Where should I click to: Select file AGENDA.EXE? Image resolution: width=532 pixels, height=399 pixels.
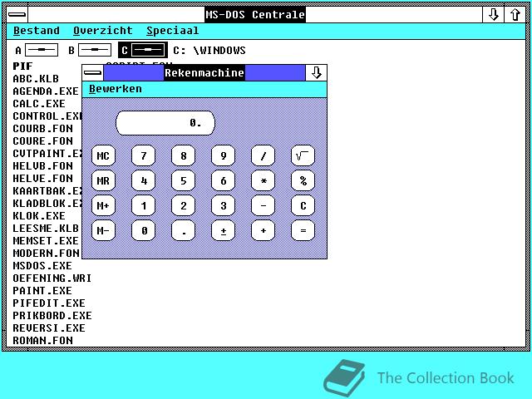(x=46, y=91)
